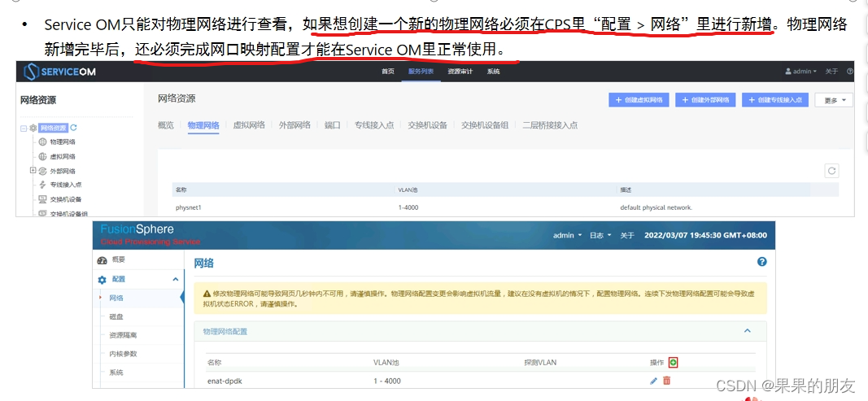The width and height of the screenshot is (868, 401).
Task: Edit the enat-dpdk network with pencil
Action: pyautogui.click(x=654, y=381)
